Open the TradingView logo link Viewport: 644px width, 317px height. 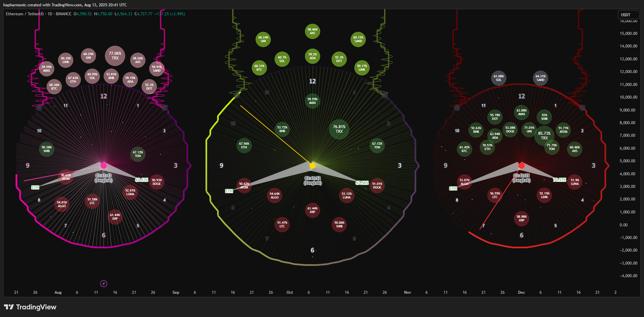30,307
